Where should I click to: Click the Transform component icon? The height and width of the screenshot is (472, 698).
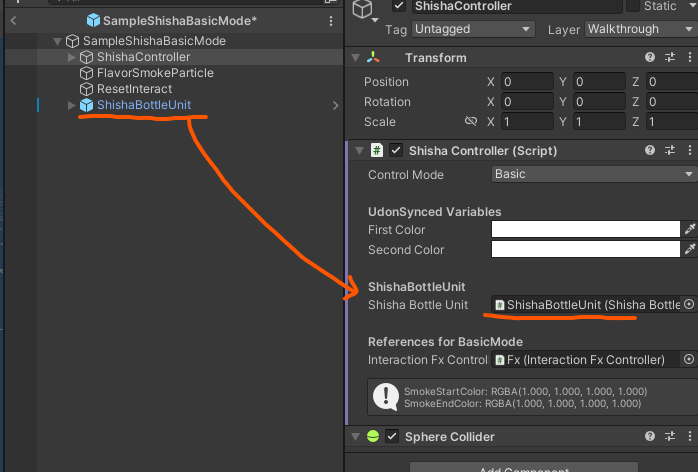pyautogui.click(x=373, y=57)
